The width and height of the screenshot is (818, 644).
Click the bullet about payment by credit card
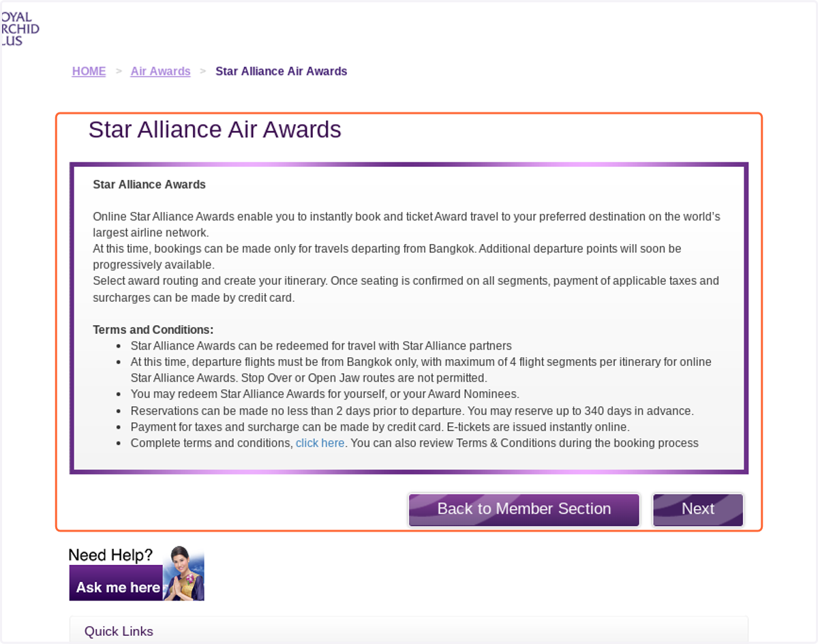click(x=380, y=427)
